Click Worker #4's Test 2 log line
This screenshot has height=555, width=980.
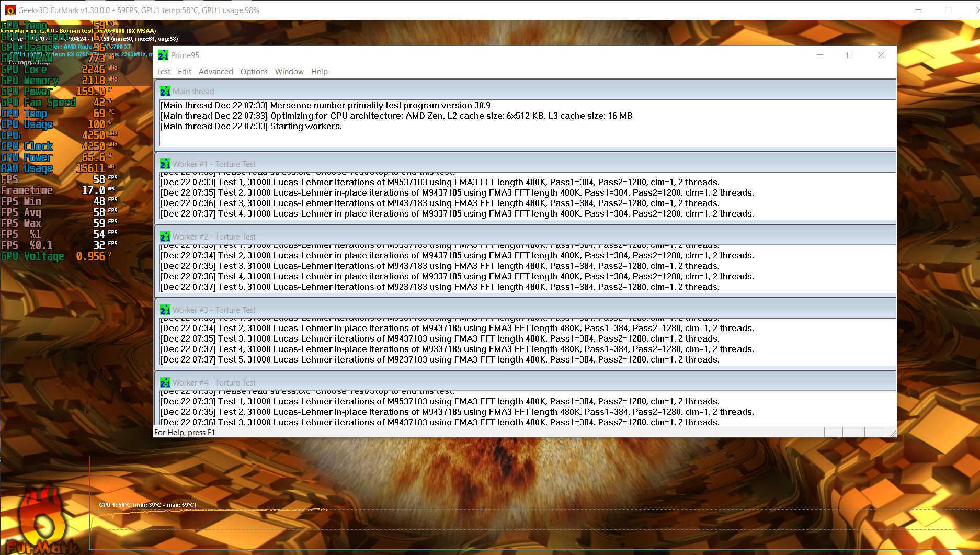(457, 412)
